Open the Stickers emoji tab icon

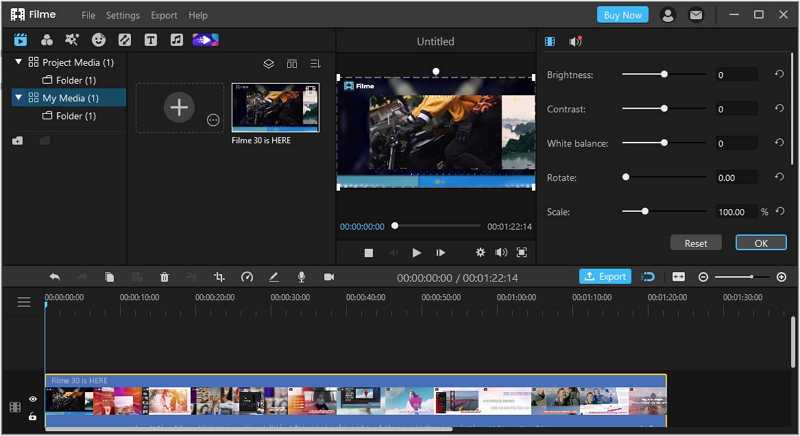[x=98, y=40]
